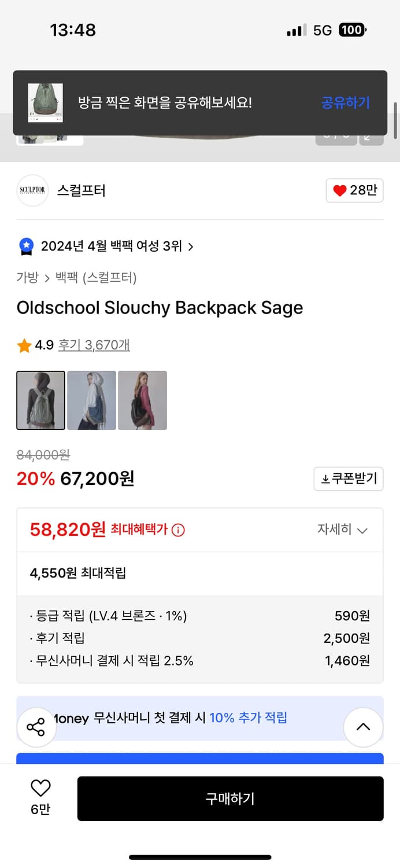
Task: Expand the 백팩 category in the breadcrumb
Action: click(x=65, y=278)
